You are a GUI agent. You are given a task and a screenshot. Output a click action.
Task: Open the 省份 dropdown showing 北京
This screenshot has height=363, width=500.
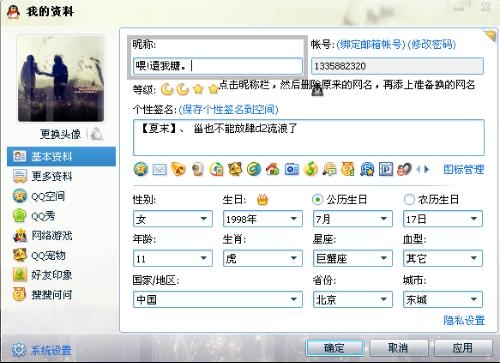(353, 299)
